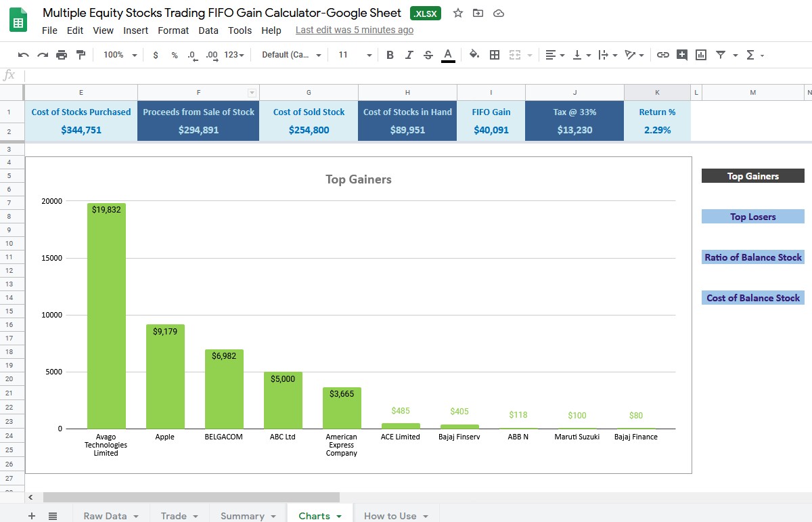This screenshot has height=522, width=812.
Task: Open the text color picker
Action: pos(447,56)
